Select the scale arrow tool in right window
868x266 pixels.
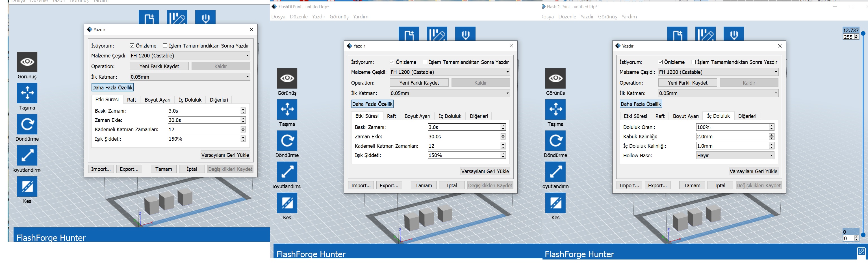555,171
